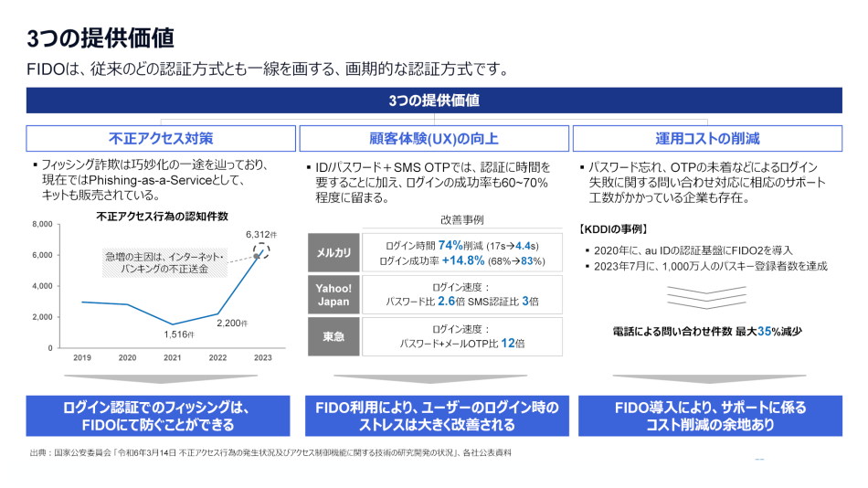Click the bullet about パスワード忘れ、OTPの未着
The height and width of the screenshot is (488, 868).
tap(703, 182)
